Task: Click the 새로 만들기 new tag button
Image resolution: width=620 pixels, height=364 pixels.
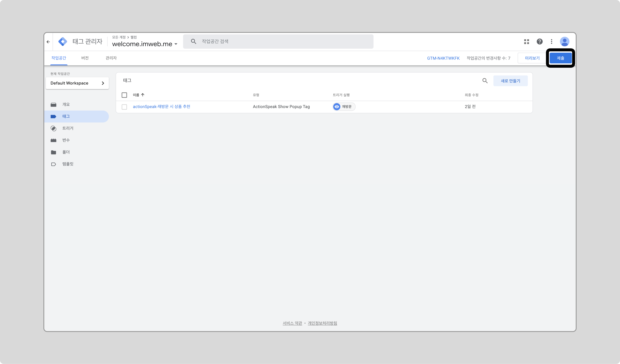Action: click(x=511, y=81)
